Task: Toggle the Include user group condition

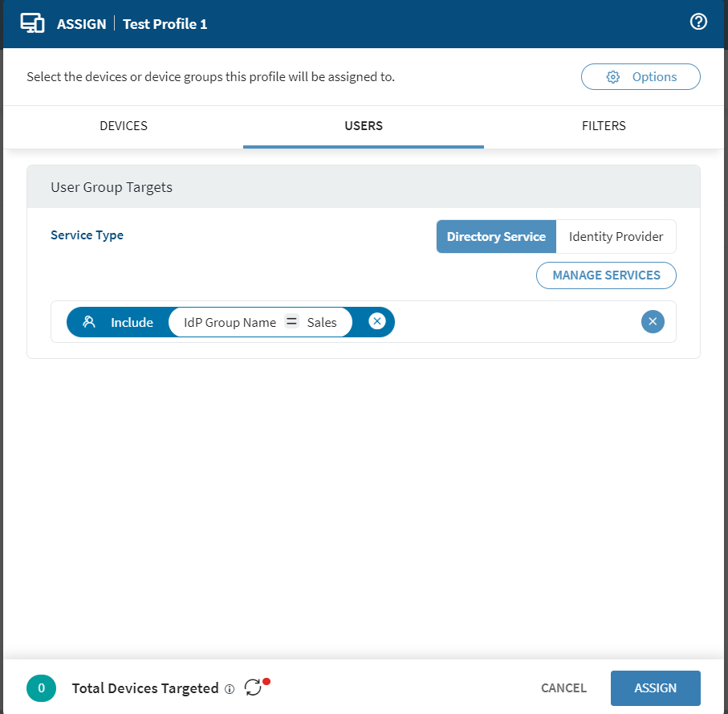Action: (119, 322)
